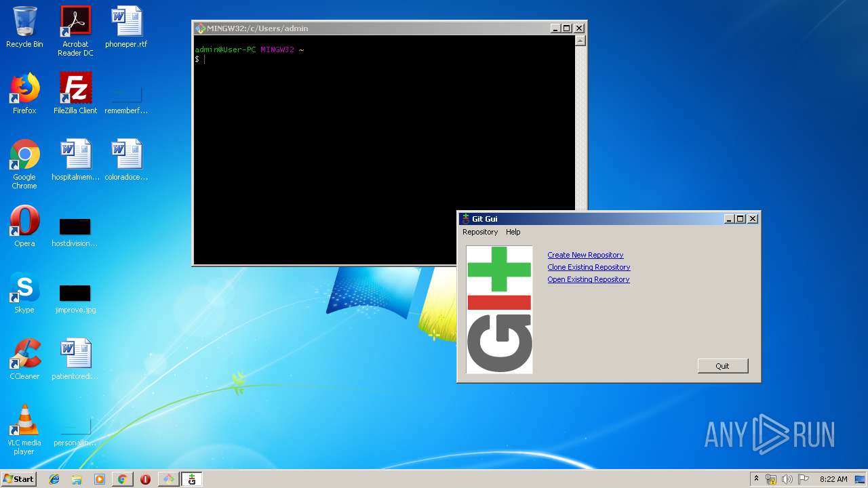Open Windows Media Player taskbar icon
Viewport: 868px width, 488px height.
tap(99, 479)
